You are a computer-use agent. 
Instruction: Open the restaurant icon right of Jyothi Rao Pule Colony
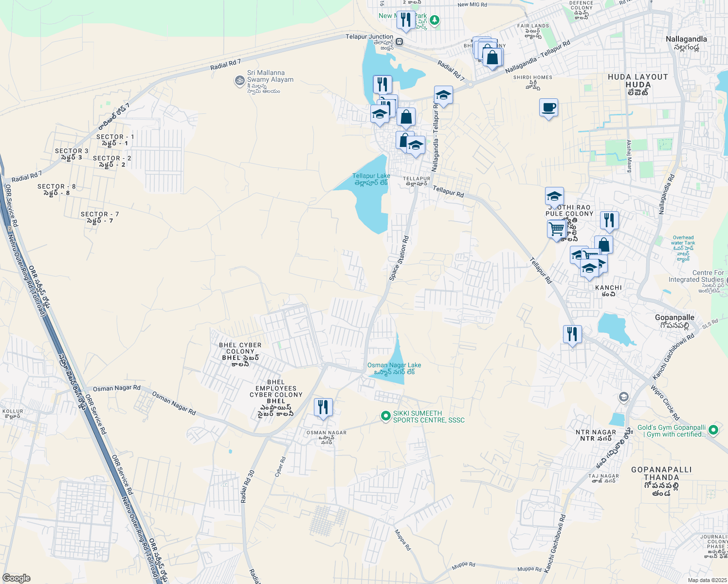[x=609, y=220]
